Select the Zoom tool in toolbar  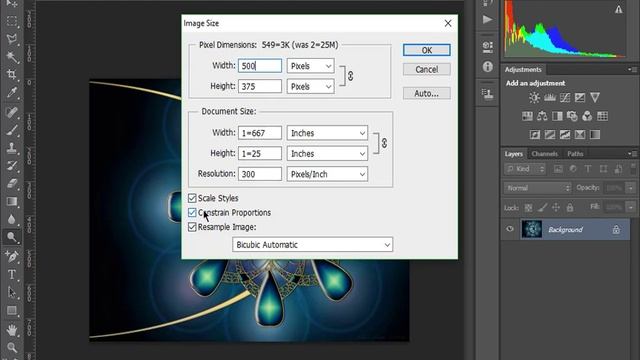[x=12, y=348]
